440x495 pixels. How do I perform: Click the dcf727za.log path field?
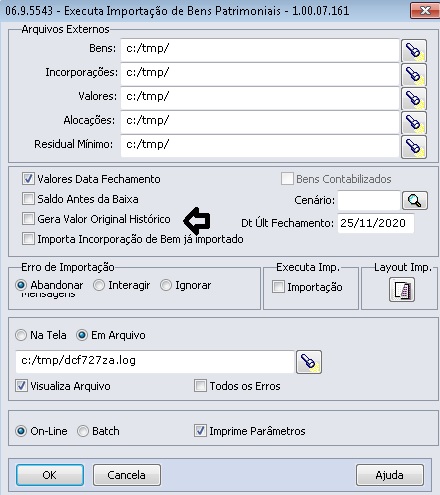155,362
